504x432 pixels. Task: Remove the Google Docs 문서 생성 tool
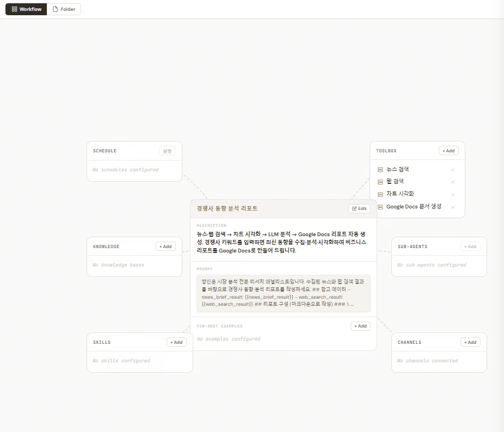[x=453, y=207]
